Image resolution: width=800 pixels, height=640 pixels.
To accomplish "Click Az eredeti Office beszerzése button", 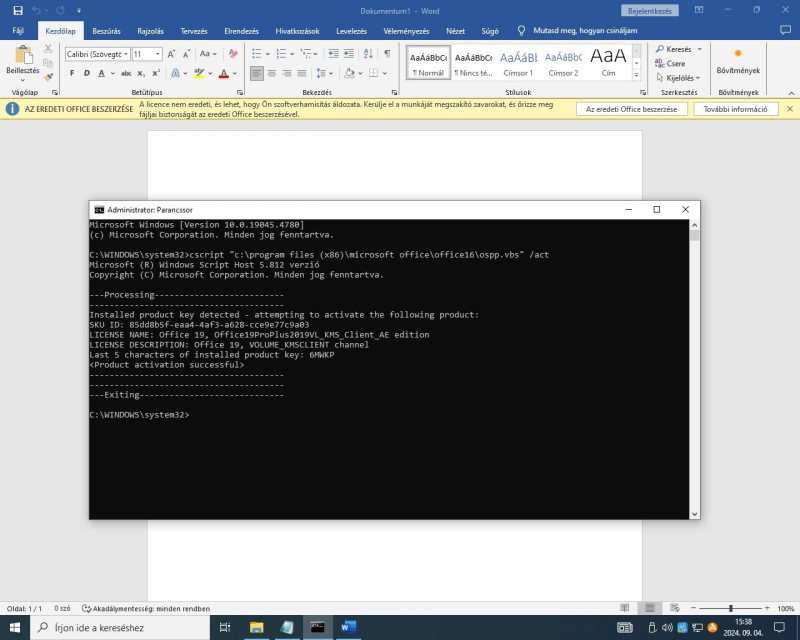I will click(631, 109).
